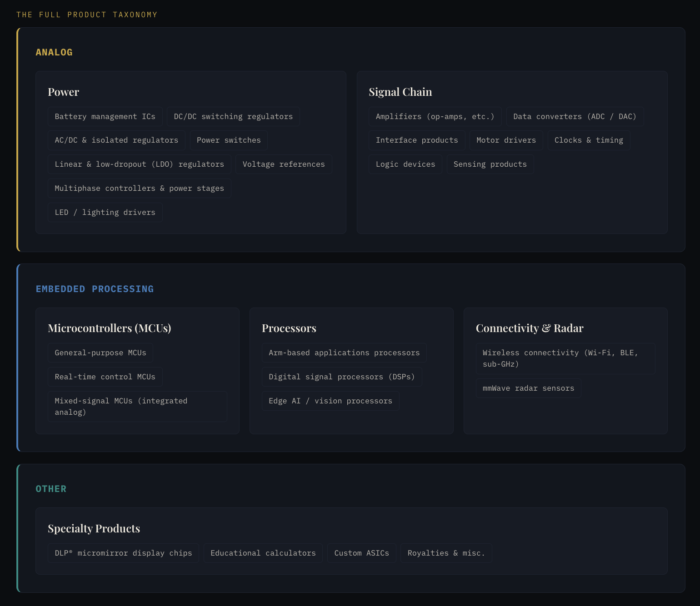Click the Royalties & misc. tag
This screenshot has width=700, height=606.
point(446,553)
